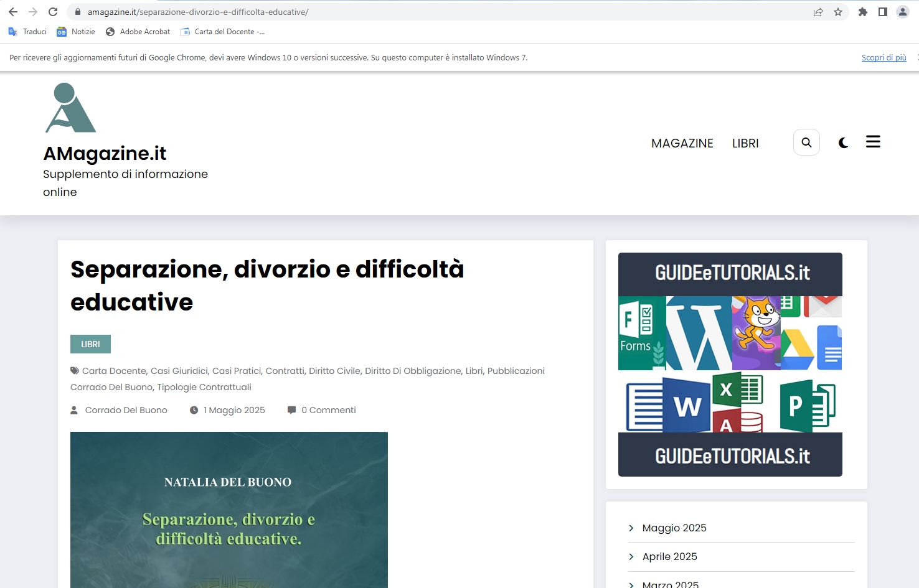The width and height of the screenshot is (919, 588).
Task: Click the AMagazine.it logo image
Action: (x=70, y=108)
